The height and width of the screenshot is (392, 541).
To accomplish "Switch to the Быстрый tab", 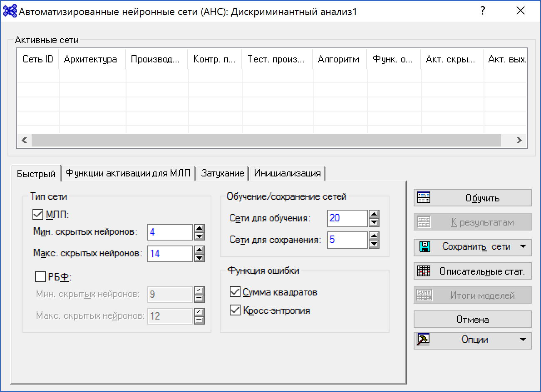I will click(36, 174).
